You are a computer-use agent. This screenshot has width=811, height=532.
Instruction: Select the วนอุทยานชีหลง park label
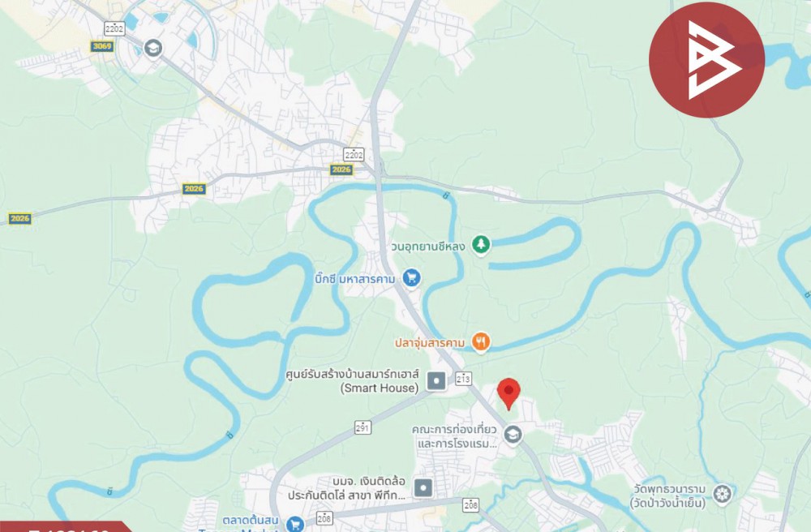tap(427, 247)
